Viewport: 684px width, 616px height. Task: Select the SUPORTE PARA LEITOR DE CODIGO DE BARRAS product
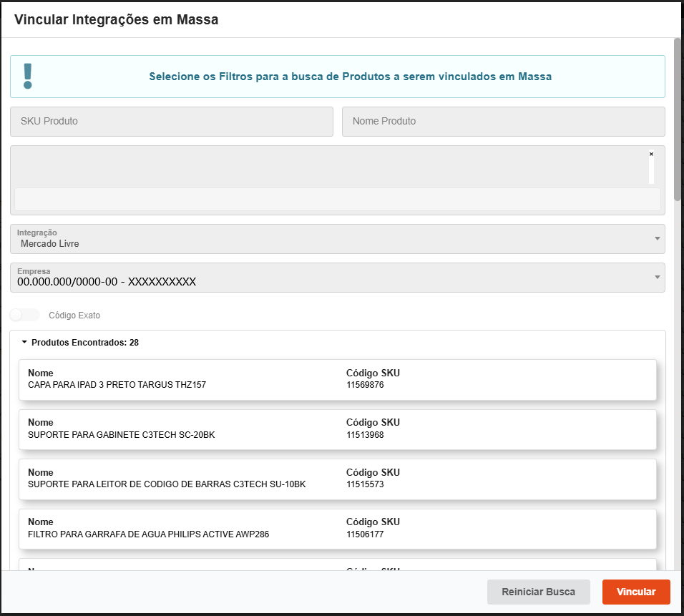point(167,484)
